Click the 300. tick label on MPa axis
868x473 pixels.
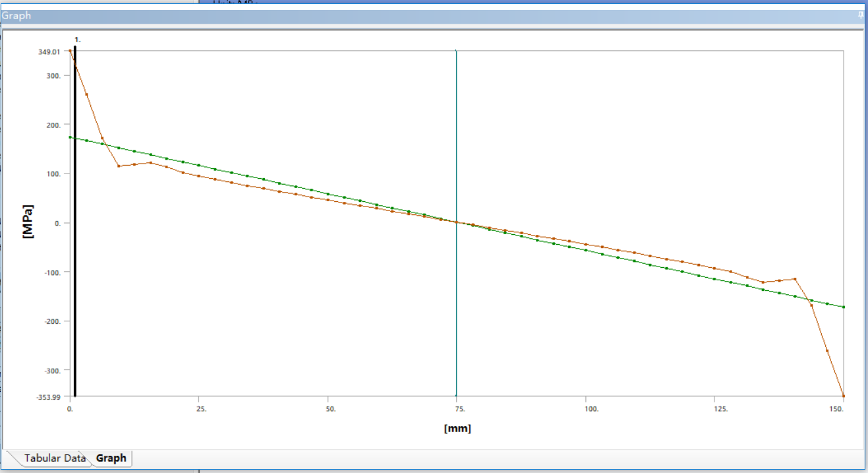point(53,76)
